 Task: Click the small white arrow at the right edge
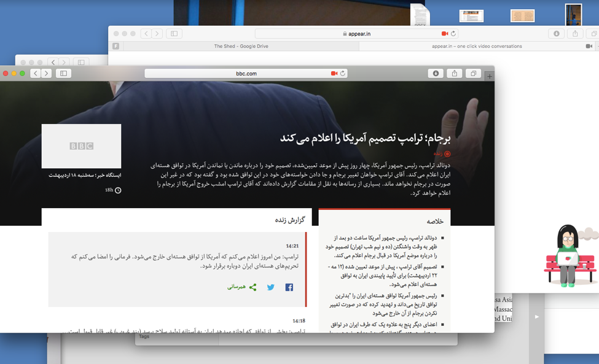tap(537, 317)
